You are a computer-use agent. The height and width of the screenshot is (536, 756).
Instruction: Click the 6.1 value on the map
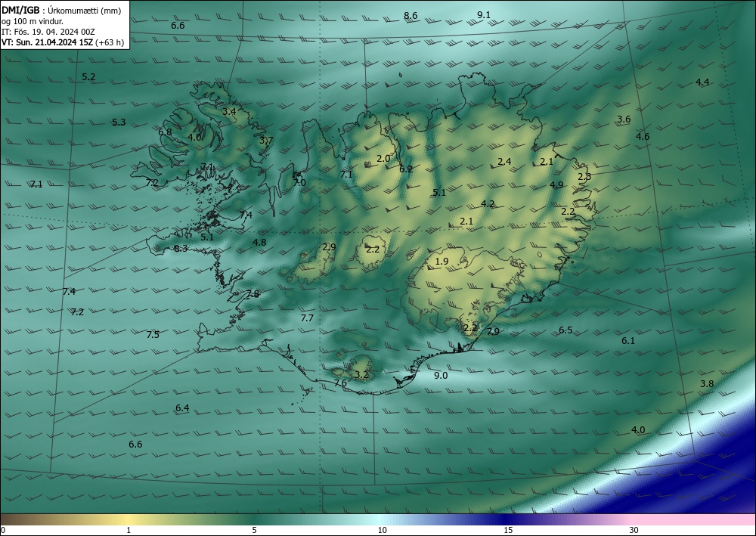(x=628, y=340)
